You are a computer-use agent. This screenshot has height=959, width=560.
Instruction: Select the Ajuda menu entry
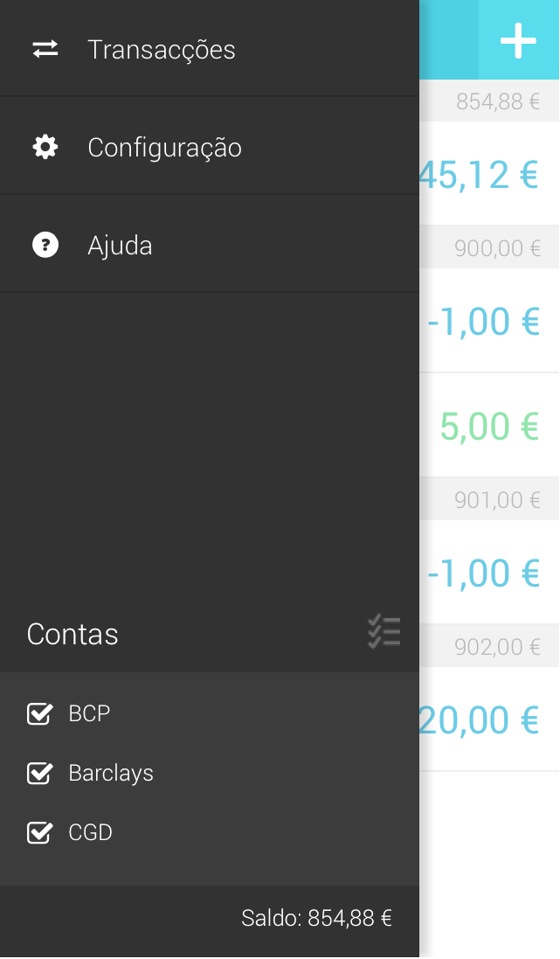[x=121, y=245]
